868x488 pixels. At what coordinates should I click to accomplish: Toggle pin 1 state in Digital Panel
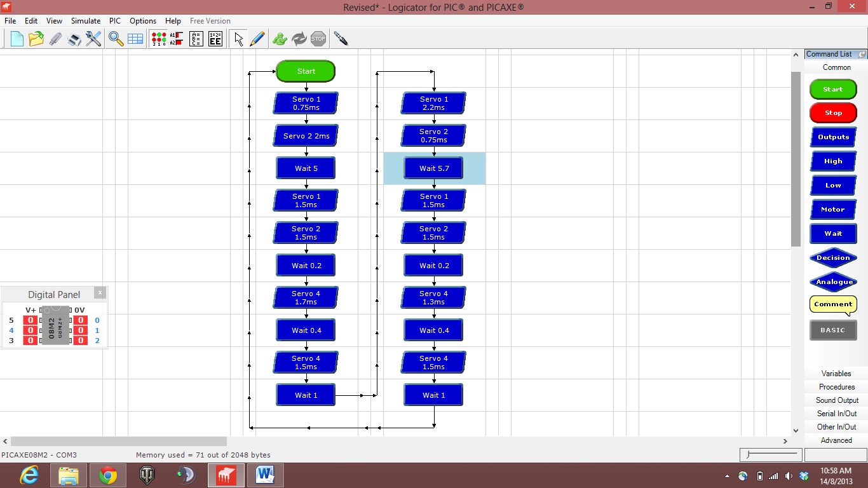point(80,330)
